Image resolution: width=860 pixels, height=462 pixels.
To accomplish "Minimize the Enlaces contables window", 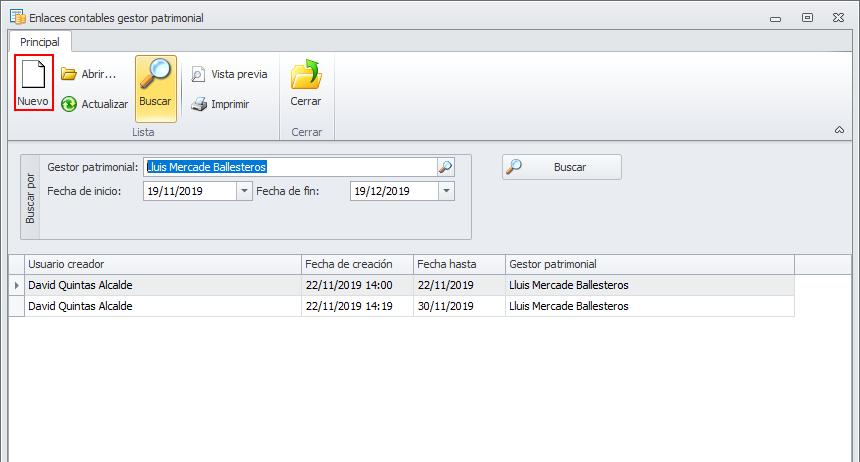I will (775, 18).
